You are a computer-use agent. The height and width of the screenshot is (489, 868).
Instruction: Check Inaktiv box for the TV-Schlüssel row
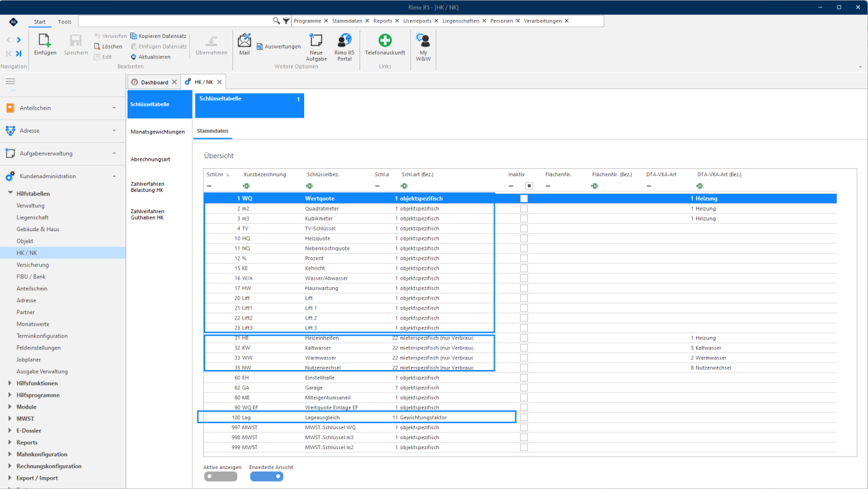pyautogui.click(x=524, y=229)
